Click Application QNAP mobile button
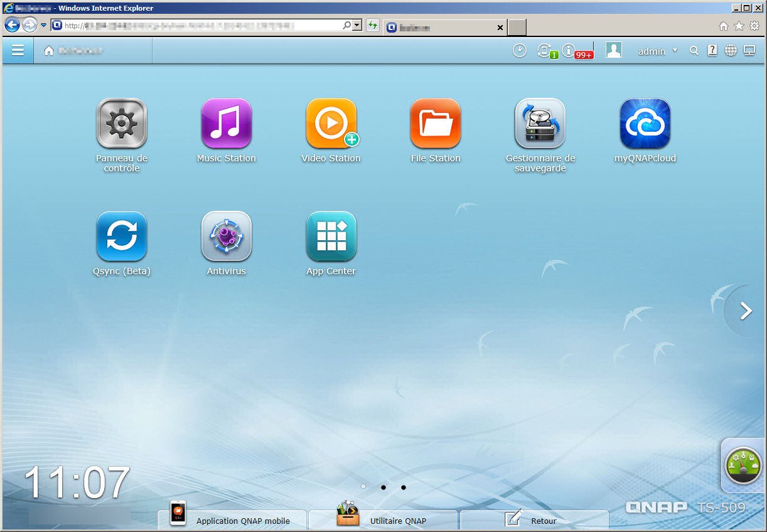The height and width of the screenshot is (532, 767). click(232, 520)
